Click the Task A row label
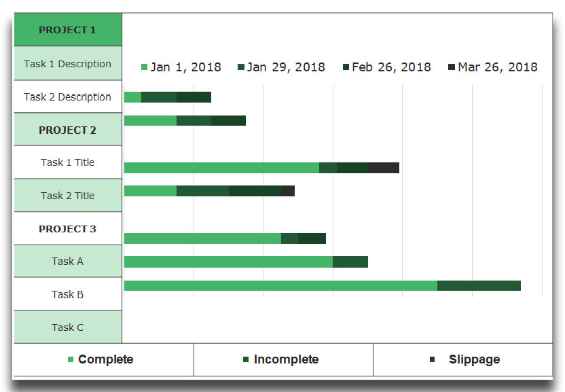Screen dimensions: 565x392 [x=67, y=261]
